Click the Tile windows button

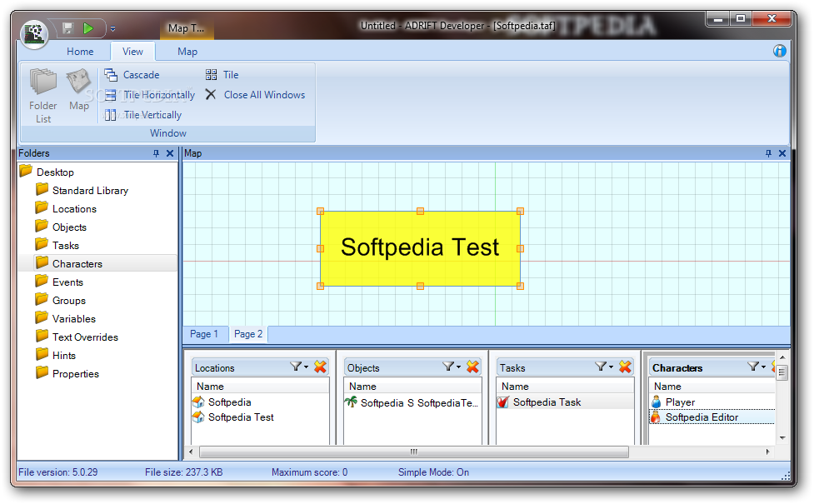click(222, 75)
